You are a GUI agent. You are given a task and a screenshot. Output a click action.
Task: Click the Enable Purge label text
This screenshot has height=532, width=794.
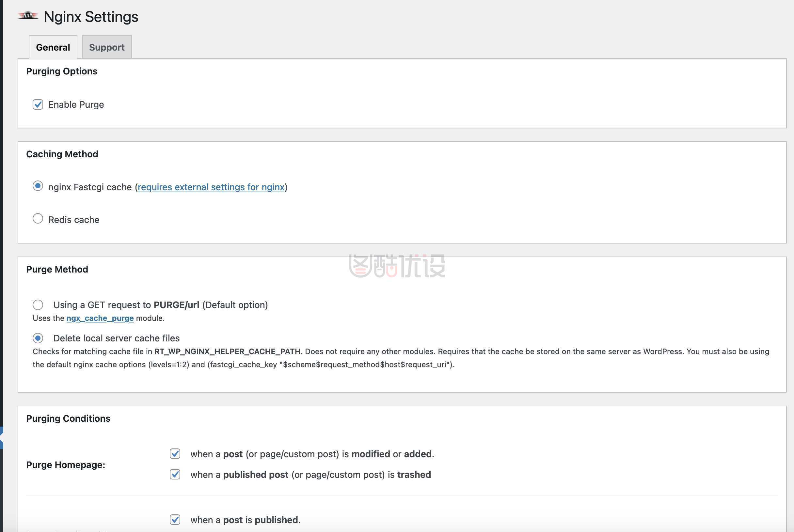[76, 104]
